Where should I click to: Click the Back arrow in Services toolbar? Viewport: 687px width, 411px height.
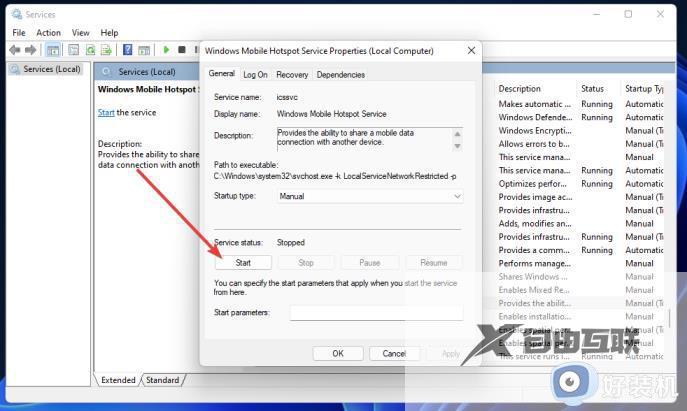pyautogui.click(x=14, y=50)
